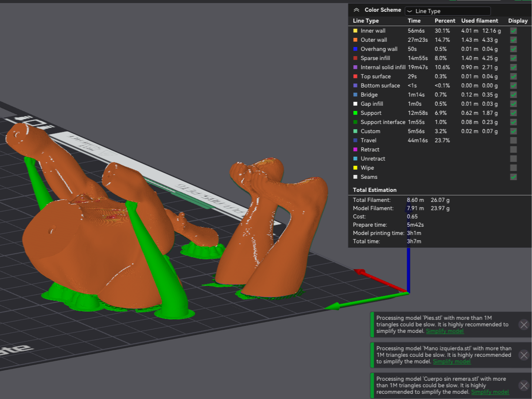The image size is (532, 399).
Task: Toggle display of Sparse infill lines
Action: 514,58
